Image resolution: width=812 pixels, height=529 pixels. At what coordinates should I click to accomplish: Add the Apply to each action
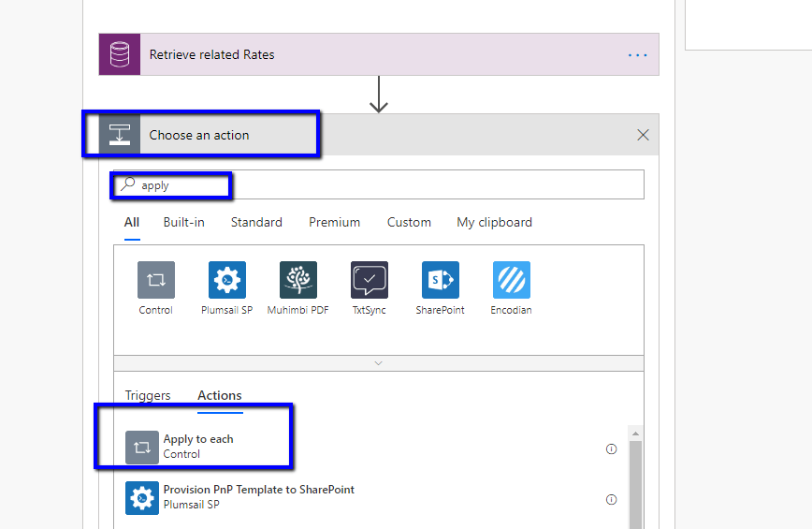point(198,447)
